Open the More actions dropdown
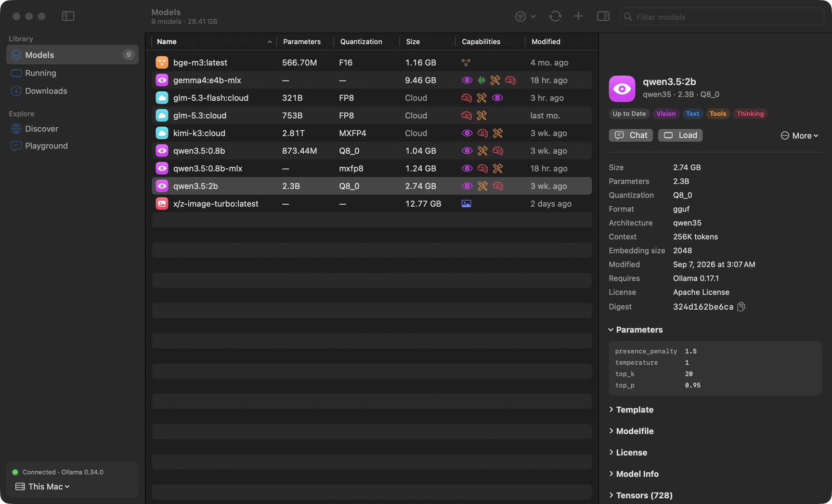Image resolution: width=832 pixels, height=504 pixels. point(799,136)
